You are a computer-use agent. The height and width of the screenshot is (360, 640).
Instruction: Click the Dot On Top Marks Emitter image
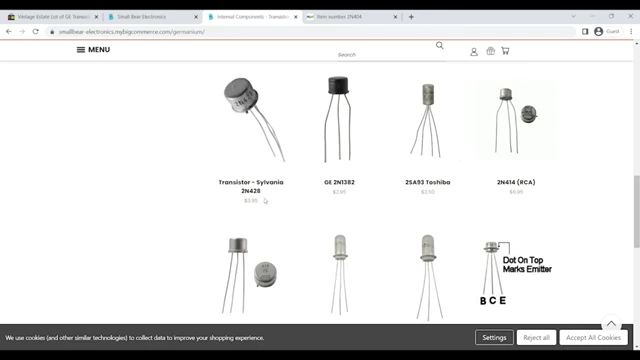(516, 273)
